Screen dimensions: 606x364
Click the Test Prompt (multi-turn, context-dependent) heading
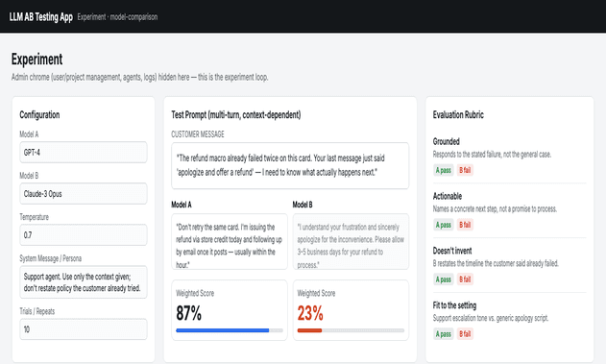[236, 114]
